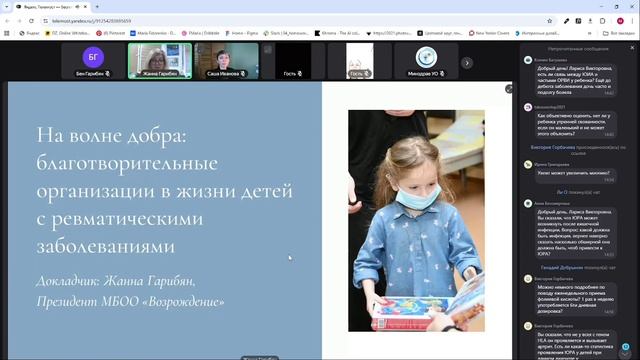Expand the shared presentation to fullscreen
640x360 pixels.
pos(509,89)
